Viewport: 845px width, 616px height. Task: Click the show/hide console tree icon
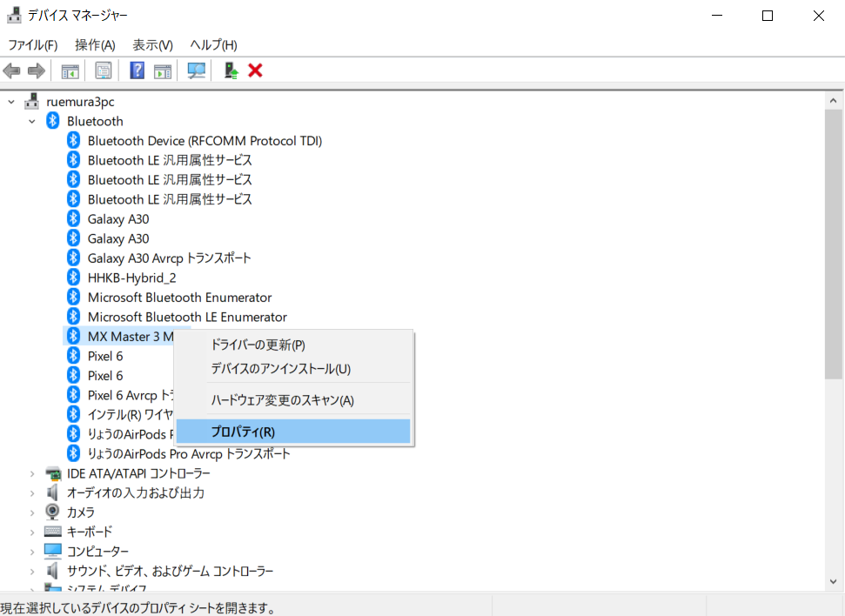(x=70, y=70)
